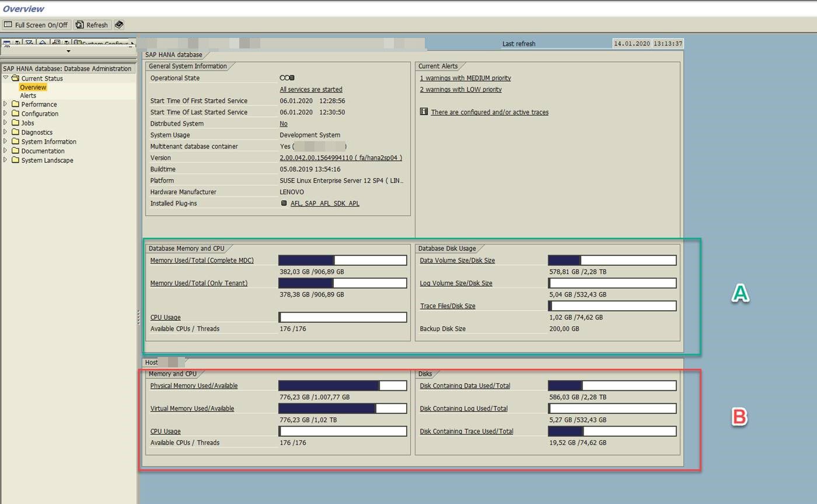817x504 pixels.
Task: Select the Diagnostics tree label
Action: pos(37,132)
